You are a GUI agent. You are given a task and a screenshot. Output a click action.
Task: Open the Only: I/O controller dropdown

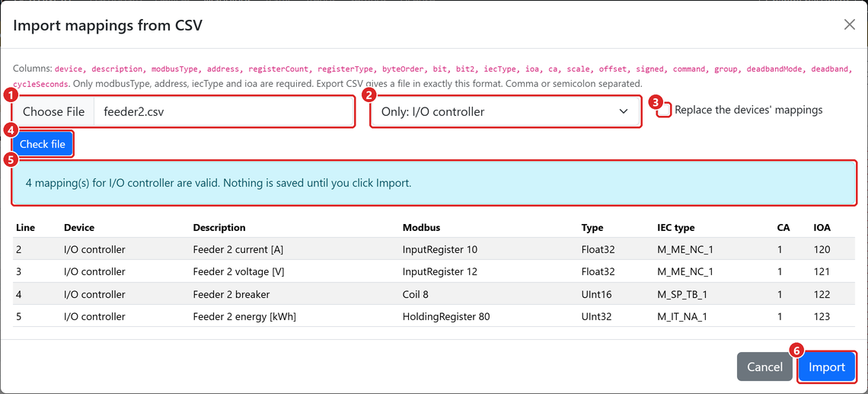point(506,112)
